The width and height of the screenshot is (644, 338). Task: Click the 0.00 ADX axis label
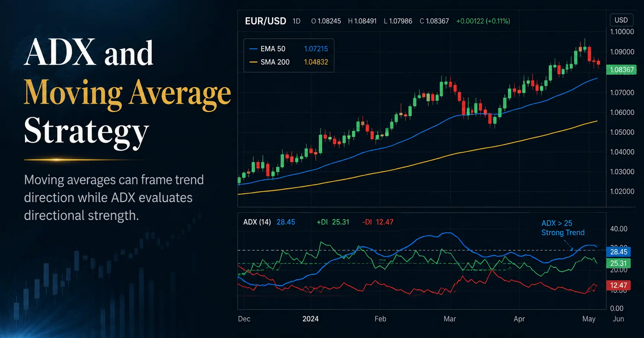click(x=617, y=308)
